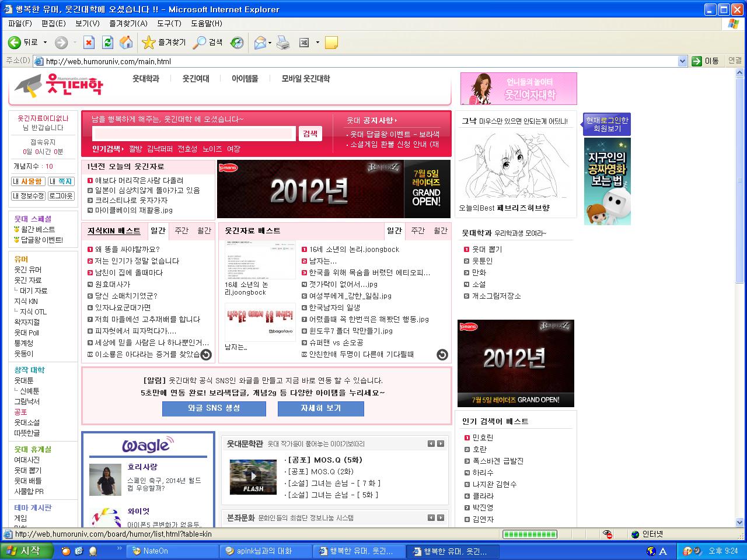Screen dimensions: 747x560
Task: Click the Forward navigation arrow
Action: coord(61,43)
